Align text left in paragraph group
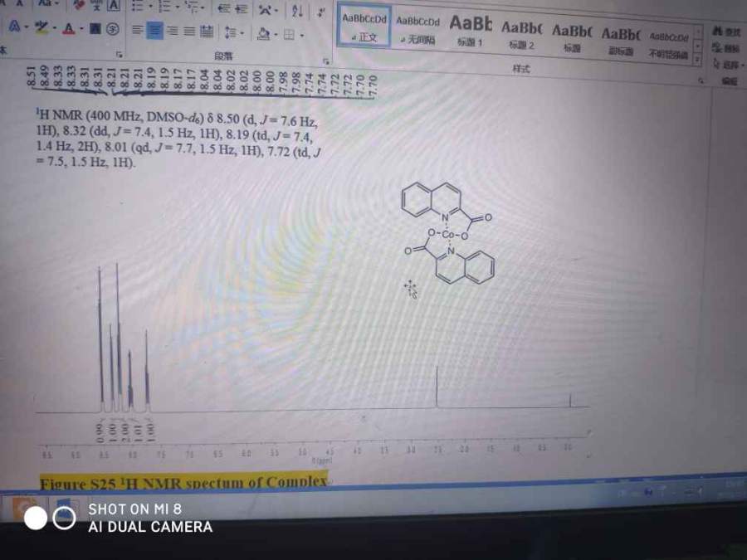The image size is (747, 560). (x=138, y=31)
